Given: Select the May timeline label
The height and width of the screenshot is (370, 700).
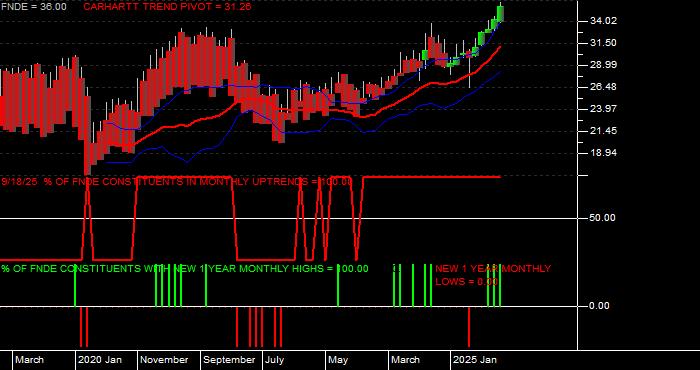Looking at the screenshot, I should [338, 360].
